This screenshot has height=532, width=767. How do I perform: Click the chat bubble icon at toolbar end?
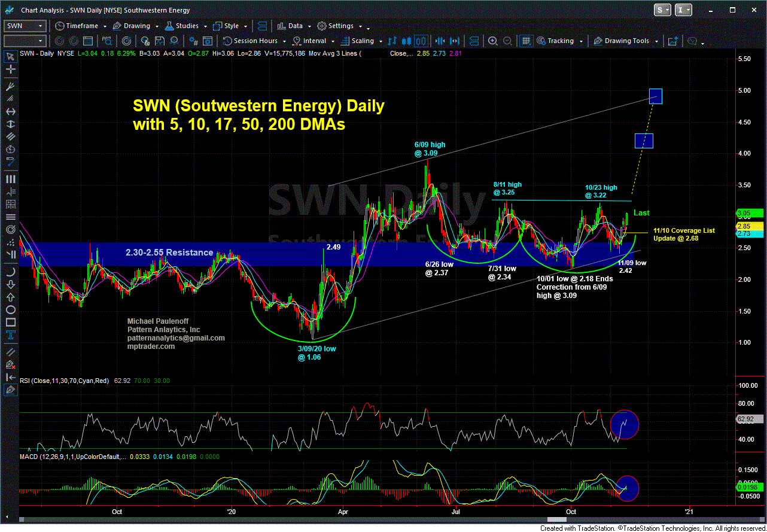tap(693, 41)
